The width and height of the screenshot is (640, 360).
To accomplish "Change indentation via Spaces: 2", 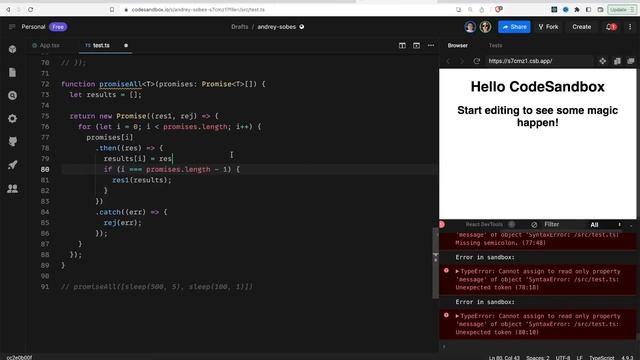I will pos(538,358).
